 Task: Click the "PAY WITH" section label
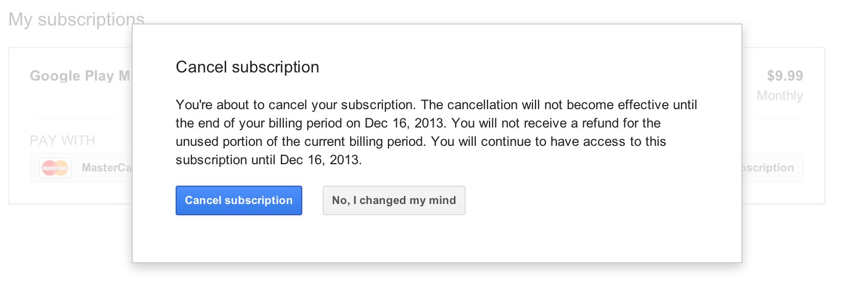click(x=62, y=140)
